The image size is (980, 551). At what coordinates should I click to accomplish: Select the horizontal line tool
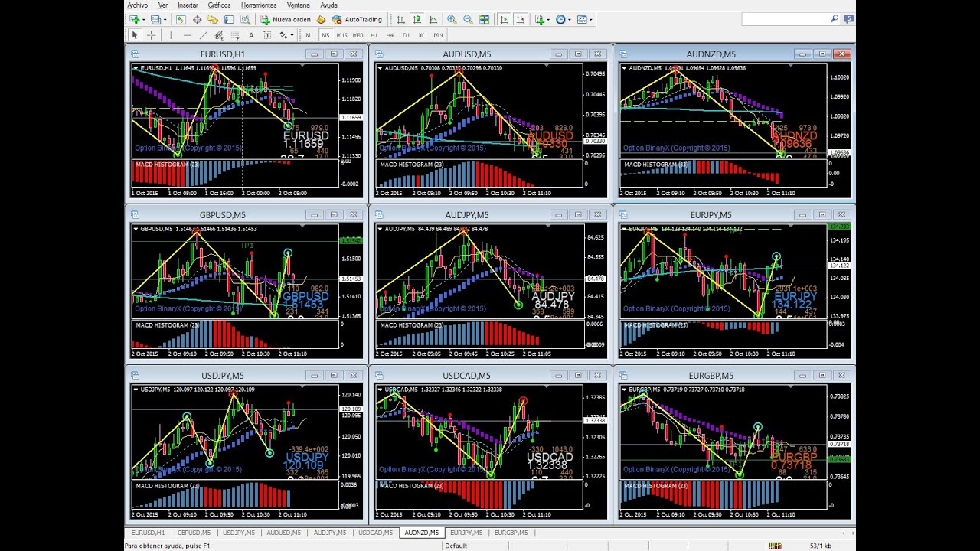[x=187, y=35]
